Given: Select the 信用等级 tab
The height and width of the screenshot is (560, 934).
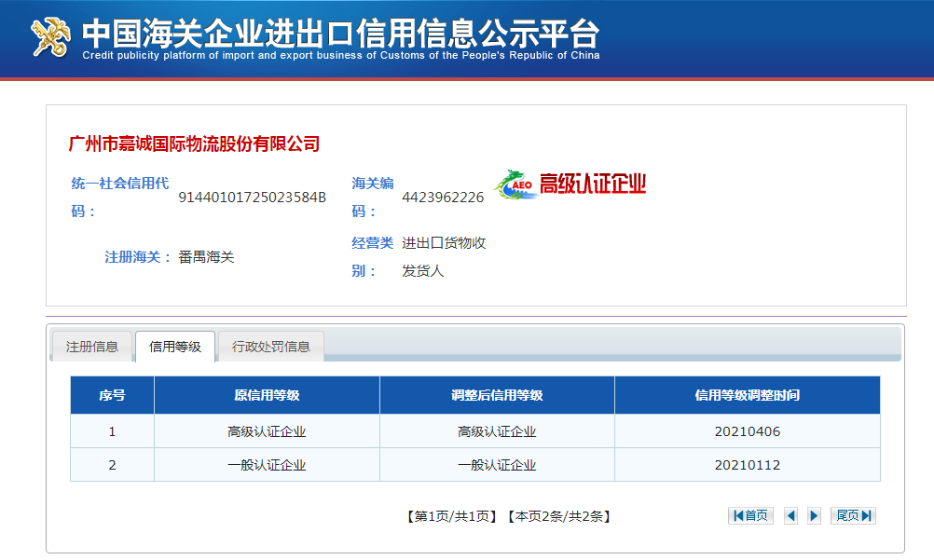Looking at the screenshot, I should click(175, 347).
